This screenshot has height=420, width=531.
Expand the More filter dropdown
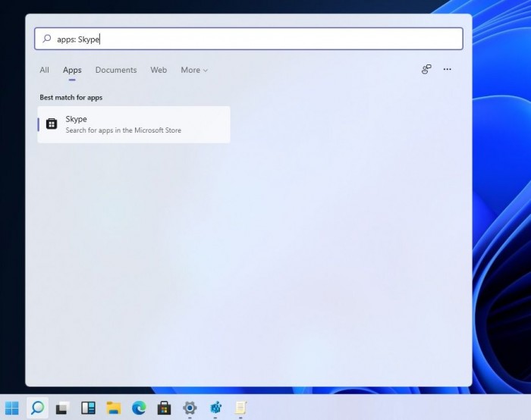coord(194,71)
